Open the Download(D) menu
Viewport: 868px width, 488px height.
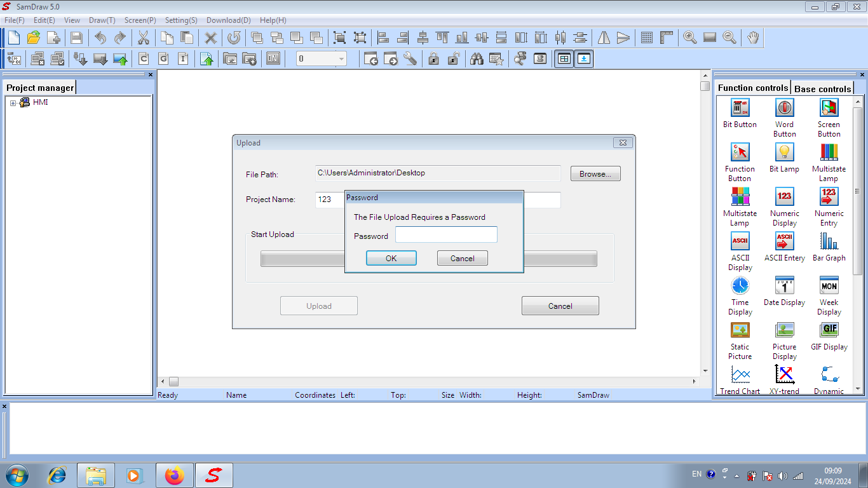[x=229, y=20]
